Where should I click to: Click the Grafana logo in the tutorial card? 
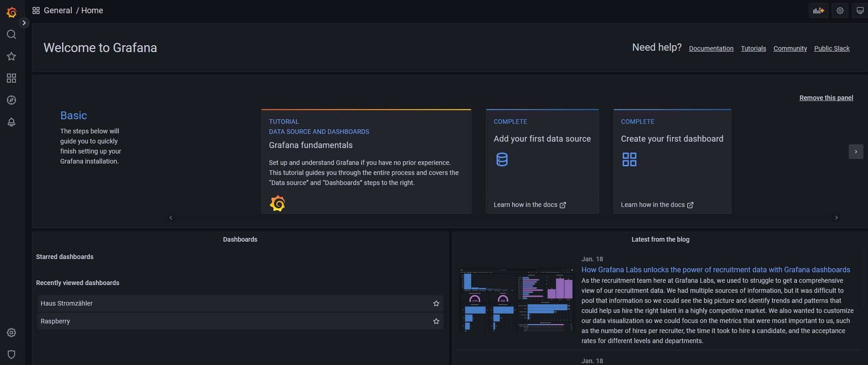pyautogui.click(x=277, y=203)
